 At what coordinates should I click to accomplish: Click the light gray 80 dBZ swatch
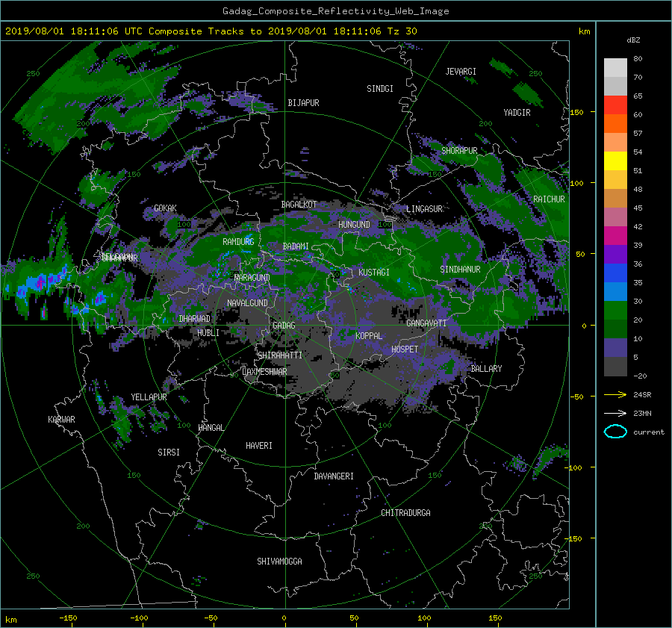pos(615,67)
